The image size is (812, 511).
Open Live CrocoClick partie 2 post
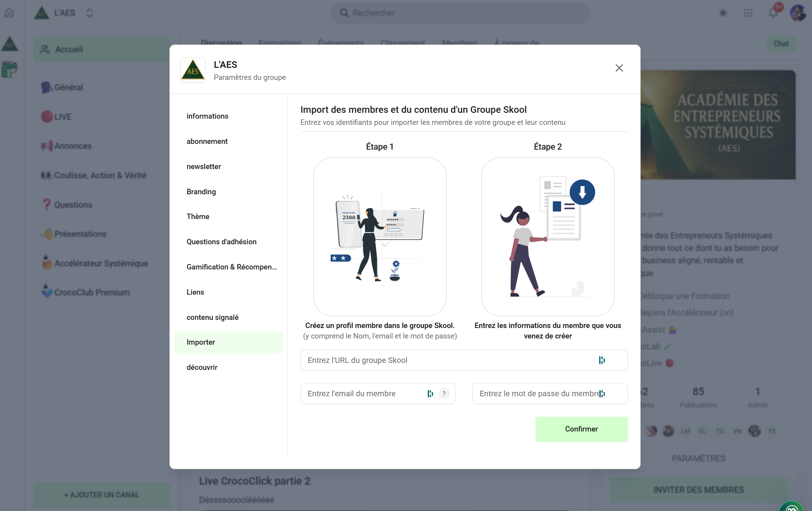coord(254,481)
